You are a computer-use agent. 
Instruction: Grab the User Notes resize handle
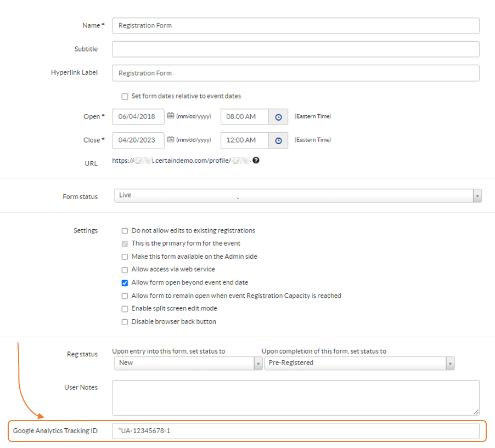476,412
